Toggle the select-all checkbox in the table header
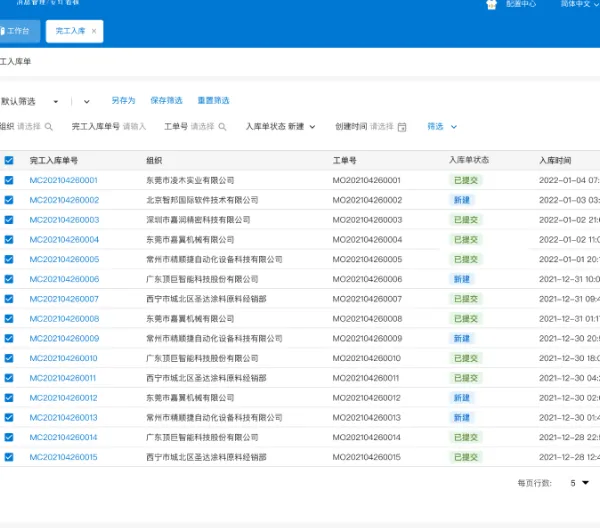Viewport: 600px width, 528px height. tap(9, 160)
